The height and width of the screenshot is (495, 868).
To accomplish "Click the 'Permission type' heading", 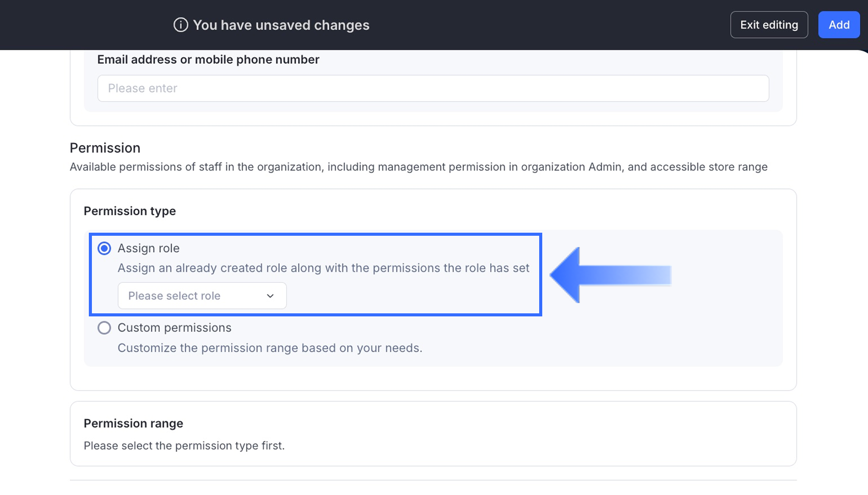I will pos(130,211).
